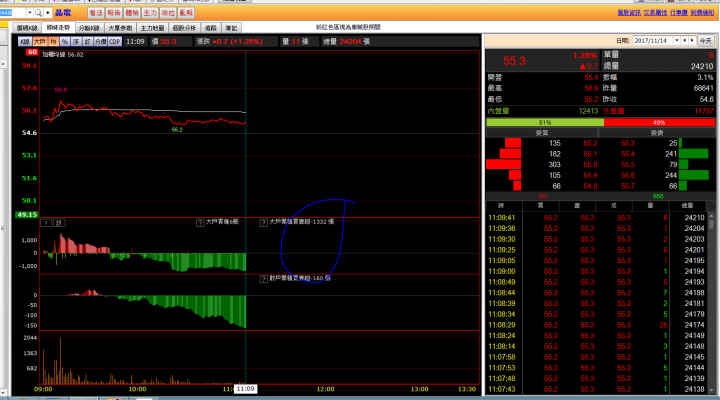Select the 11:08:29 tick row
Image resolution: width=720 pixels, height=400 pixels.
pos(597,325)
